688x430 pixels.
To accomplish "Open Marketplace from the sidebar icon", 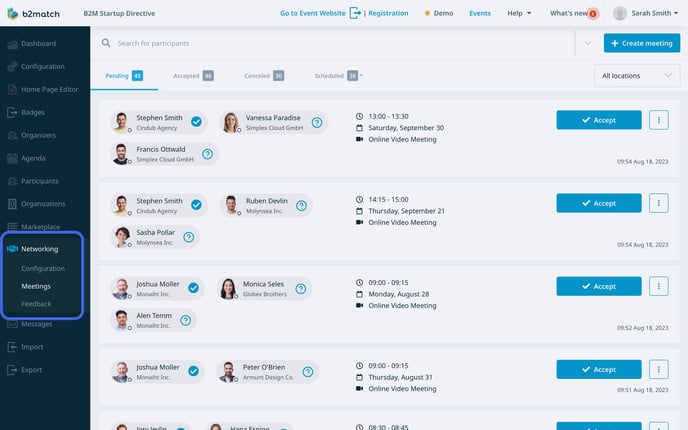I will 12,227.
